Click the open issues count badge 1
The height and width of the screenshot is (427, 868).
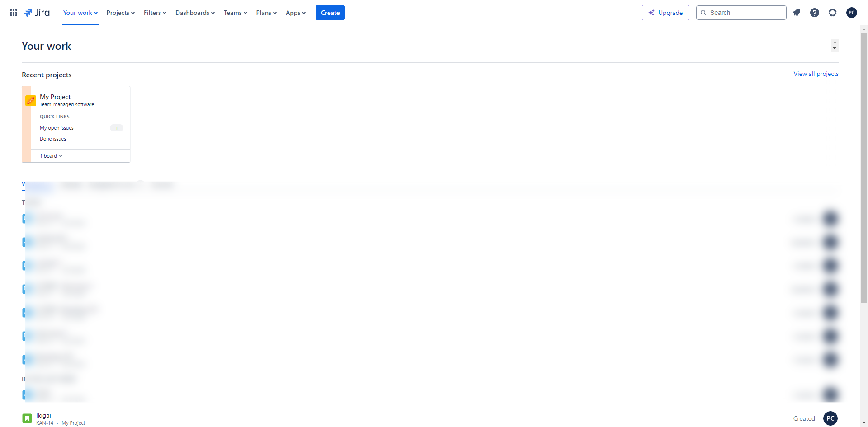(x=117, y=128)
